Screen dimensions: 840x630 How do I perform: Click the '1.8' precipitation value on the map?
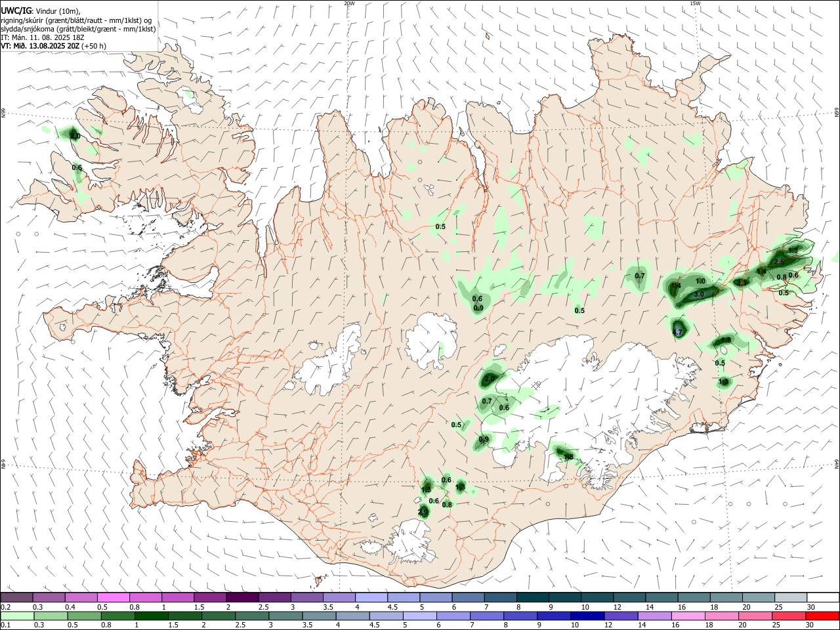pyautogui.click(x=569, y=457)
